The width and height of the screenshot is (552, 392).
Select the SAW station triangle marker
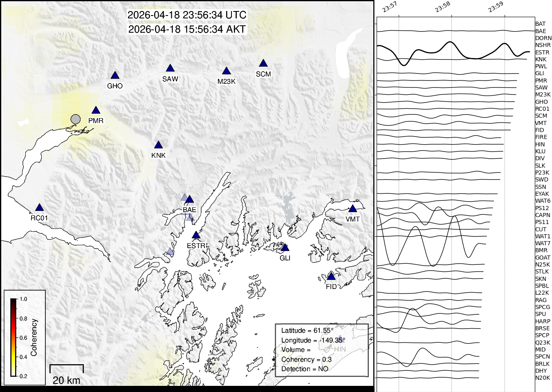click(170, 68)
